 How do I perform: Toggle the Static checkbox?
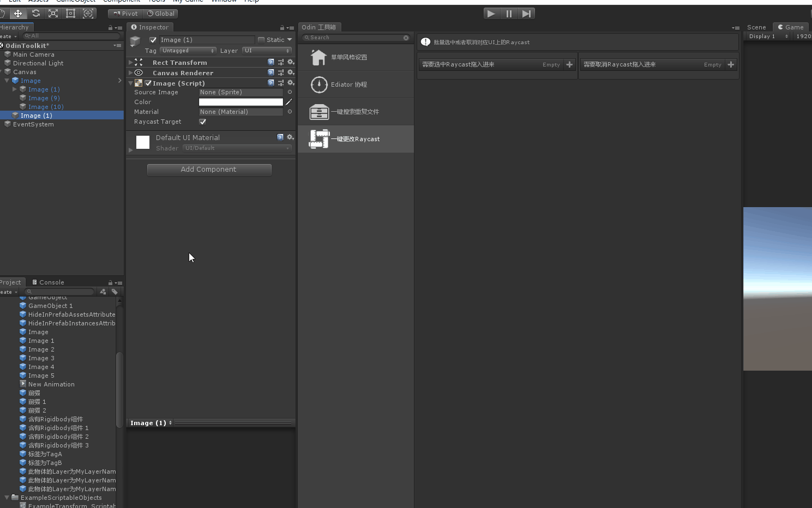(x=261, y=40)
